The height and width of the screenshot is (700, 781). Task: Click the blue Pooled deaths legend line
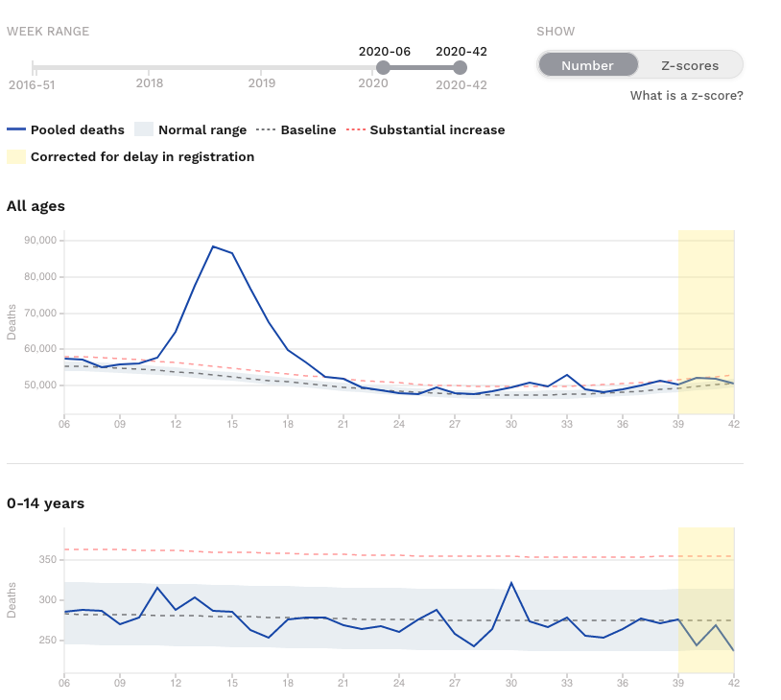point(16,129)
